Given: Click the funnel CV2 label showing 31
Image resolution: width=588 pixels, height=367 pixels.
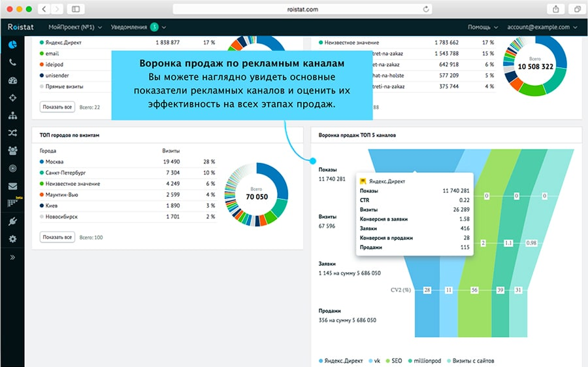Looking at the screenshot, I should (x=518, y=290).
